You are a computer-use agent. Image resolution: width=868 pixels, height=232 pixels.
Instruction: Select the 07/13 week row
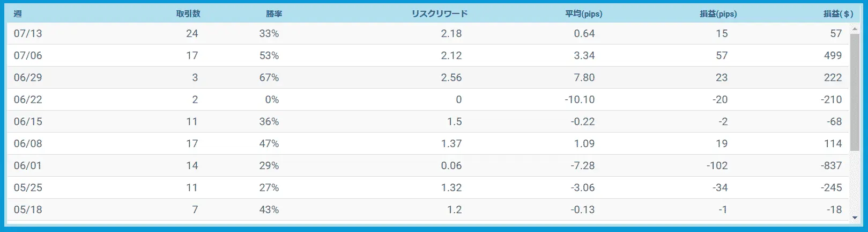click(x=428, y=33)
